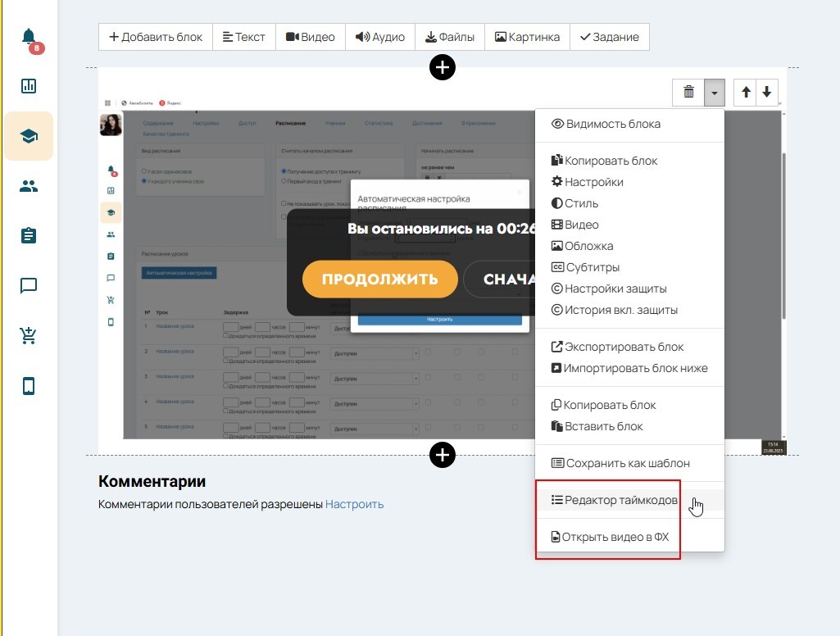The image size is (840, 636).
Task: Insert block using plus circle above video
Action: pos(443,67)
